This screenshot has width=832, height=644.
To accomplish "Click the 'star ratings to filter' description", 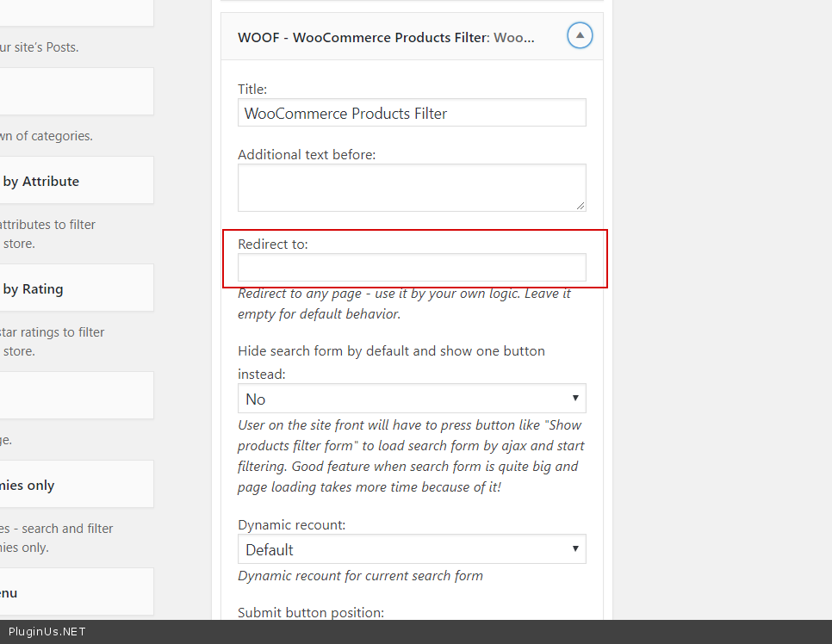I will [52, 342].
